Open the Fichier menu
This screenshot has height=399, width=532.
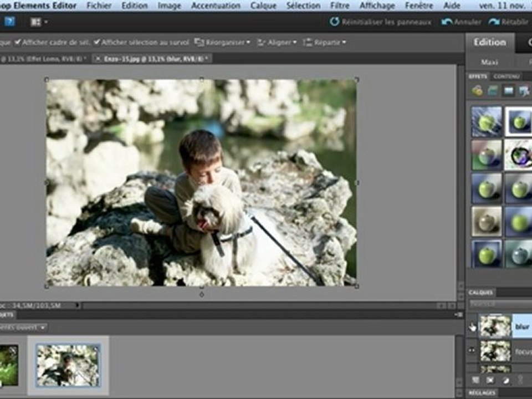99,6
